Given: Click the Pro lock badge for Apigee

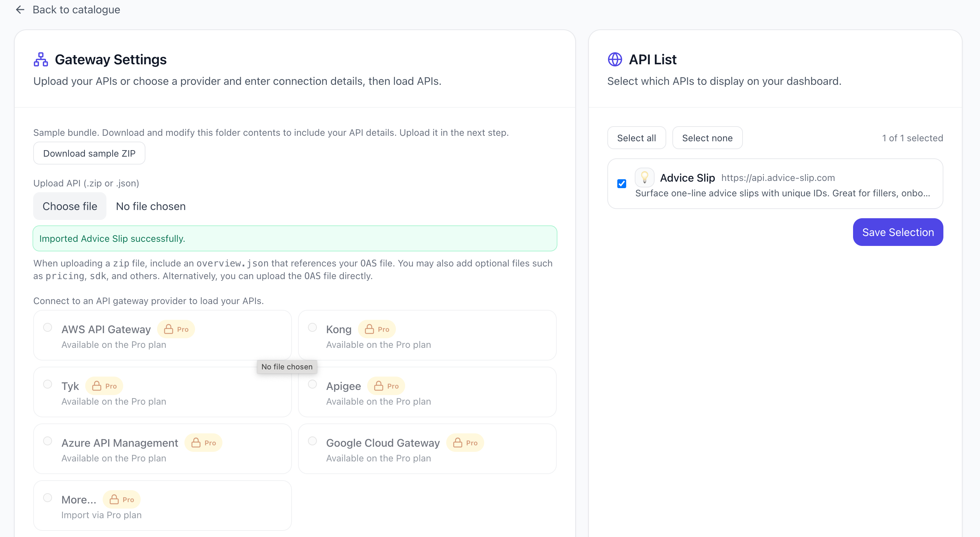Looking at the screenshot, I should (x=386, y=386).
